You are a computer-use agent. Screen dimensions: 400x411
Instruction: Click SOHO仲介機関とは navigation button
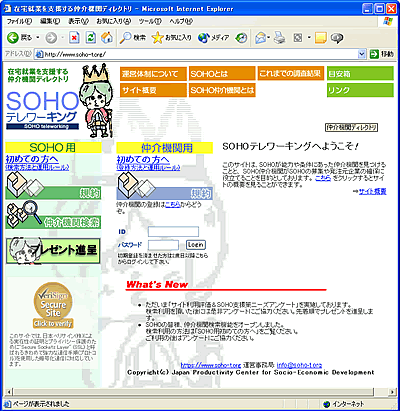click(x=222, y=90)
